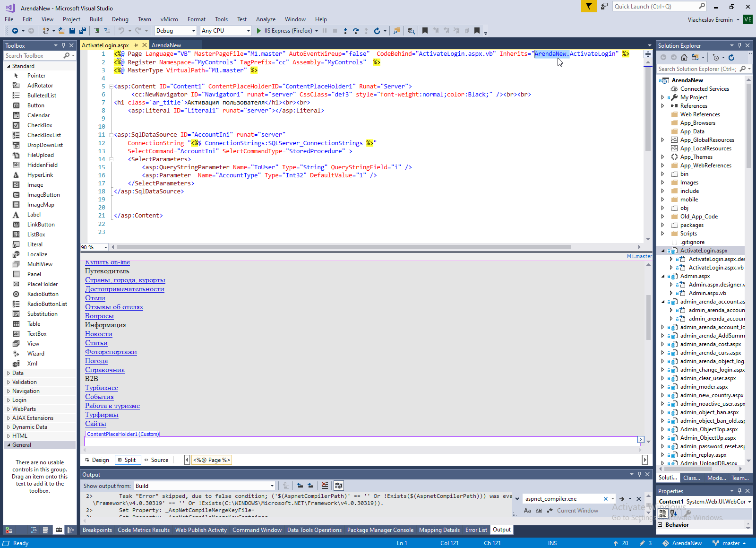Image resolution: width=756 pixels, height=548 pixels.
Task: Click the Refresh browser toolbar icon
Action: point(377,31)
